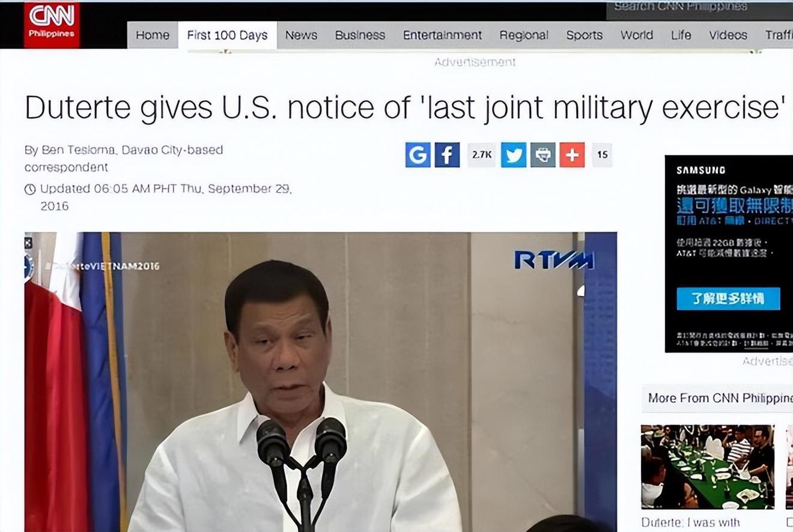Open the Videos menu item
The width and height of the screenshot is (793, 532).
tap(728, 35)
